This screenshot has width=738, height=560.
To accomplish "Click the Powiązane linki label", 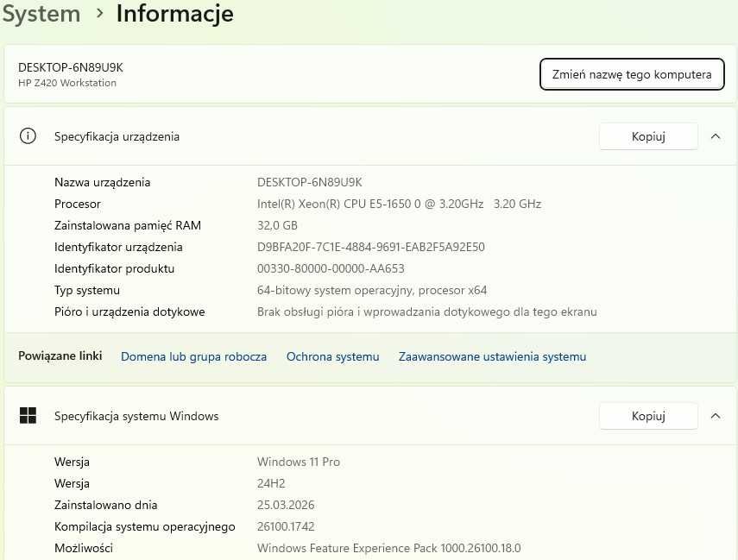I will click(60, 356).
